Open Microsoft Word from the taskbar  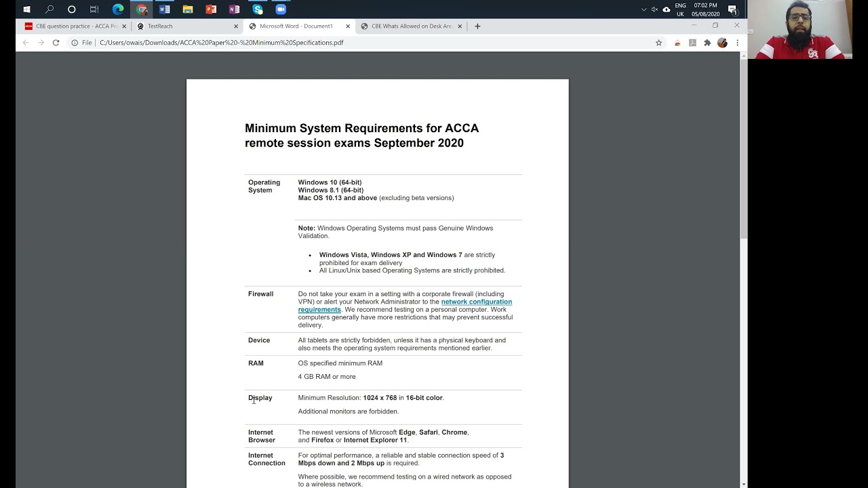pos(164,9)
